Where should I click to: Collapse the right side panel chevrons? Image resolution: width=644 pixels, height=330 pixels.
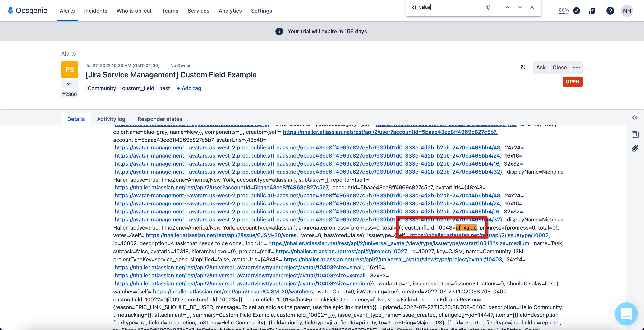[635, 118]
